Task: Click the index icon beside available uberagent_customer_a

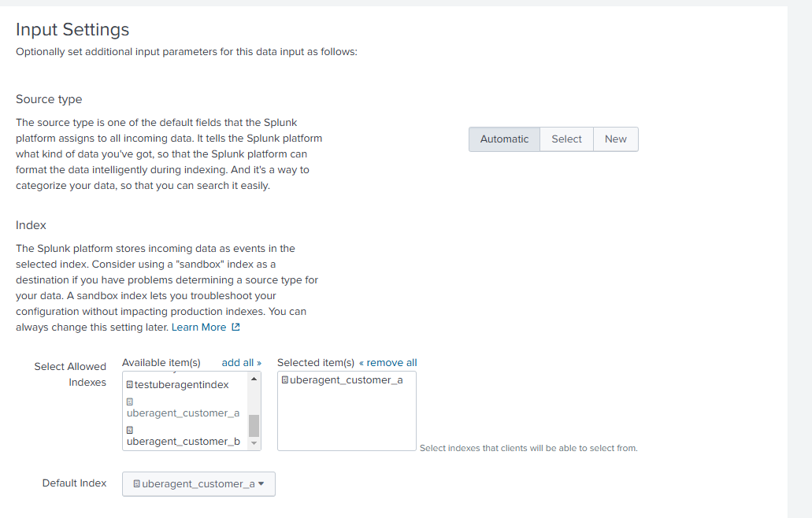Action: [x=129, y=401]
